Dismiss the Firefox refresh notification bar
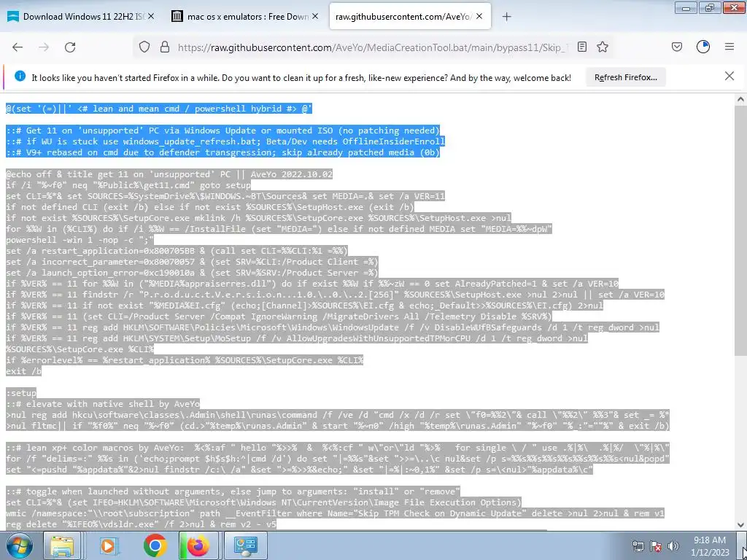The image size is (747, 560). click(729, 76)
